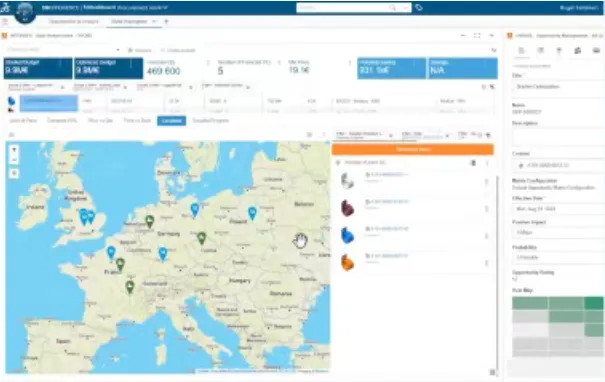
Task: Select the orange part thumbnail in list
Action: (x=347, y=262)
